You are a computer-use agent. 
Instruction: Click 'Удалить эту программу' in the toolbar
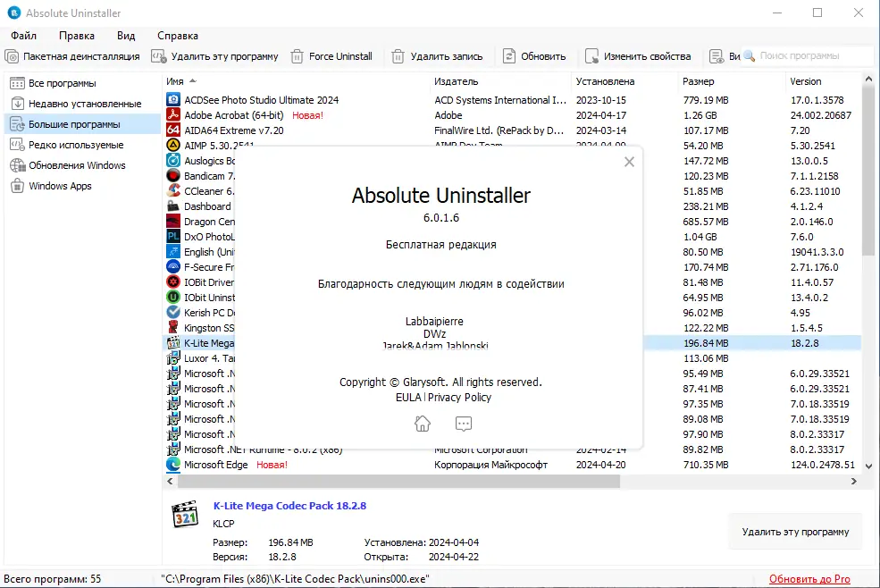(215, 56)
